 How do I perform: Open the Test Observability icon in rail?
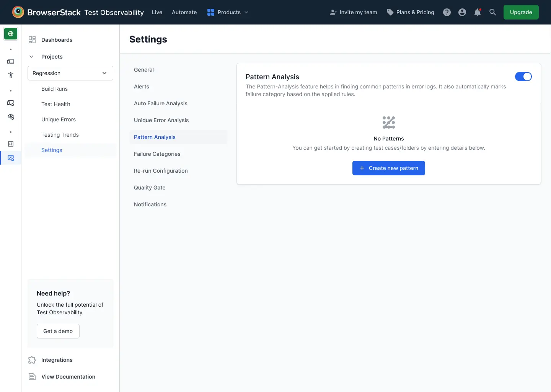(x=11, y=158)
